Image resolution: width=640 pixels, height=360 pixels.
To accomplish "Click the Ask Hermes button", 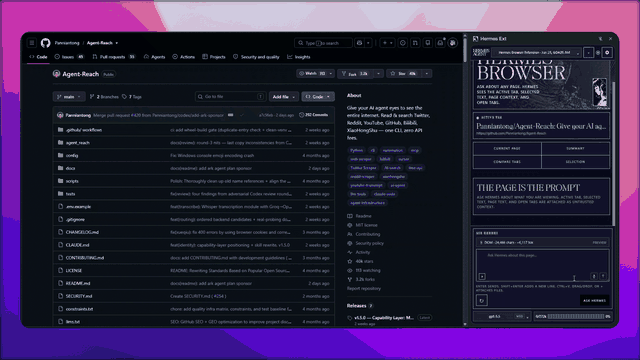I will pos(594,300).
